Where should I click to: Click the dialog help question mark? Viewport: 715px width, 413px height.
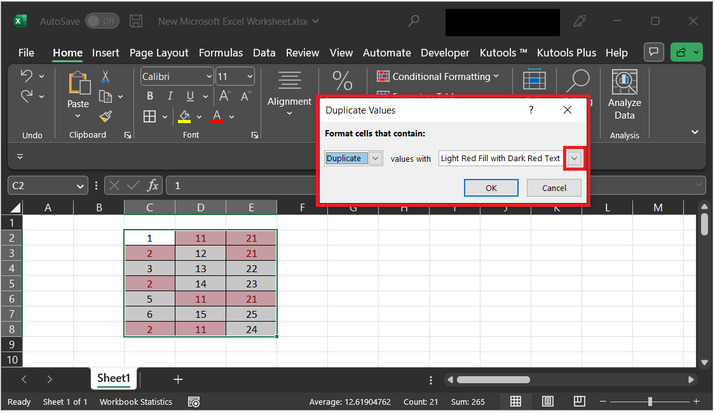pyautogui.click(x=531, y=110)
